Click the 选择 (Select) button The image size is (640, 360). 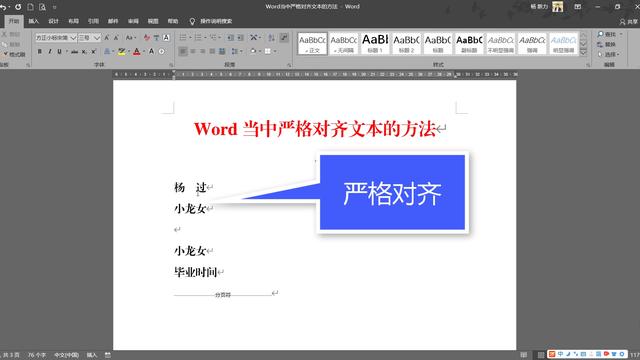608,54
